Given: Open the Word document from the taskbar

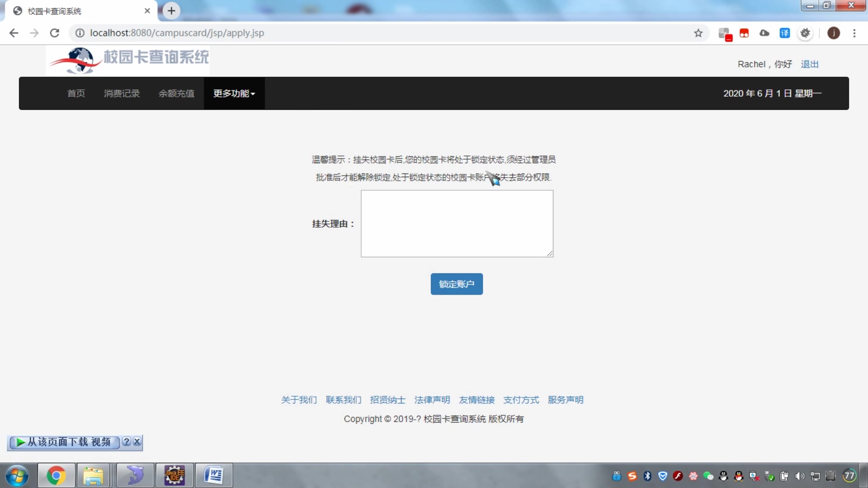Looking at the screenshot, I should click(214, 475).
